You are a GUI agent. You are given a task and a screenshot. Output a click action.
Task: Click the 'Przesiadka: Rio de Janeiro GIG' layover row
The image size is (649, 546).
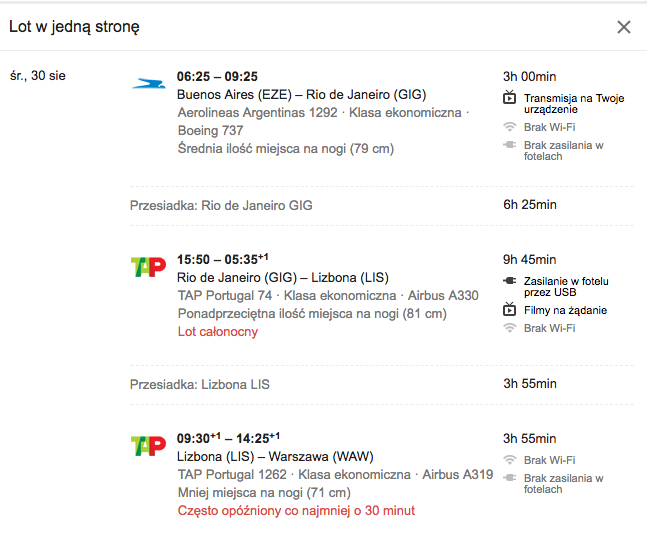point(382,205)
